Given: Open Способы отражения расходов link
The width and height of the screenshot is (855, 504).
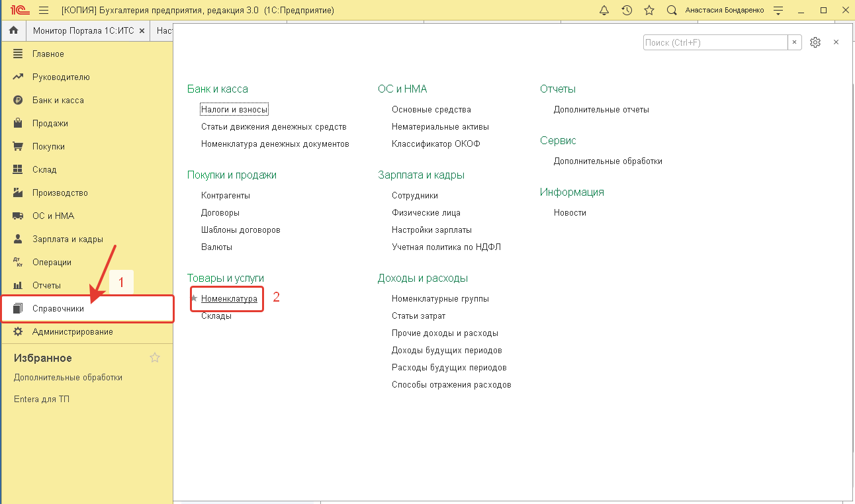Looking at the screenshot, I should (x=451, y=385).
